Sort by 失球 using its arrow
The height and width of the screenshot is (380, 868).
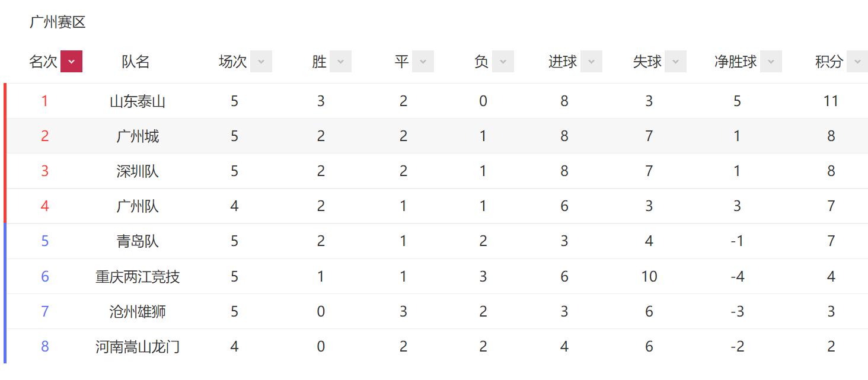pos(675,61)
